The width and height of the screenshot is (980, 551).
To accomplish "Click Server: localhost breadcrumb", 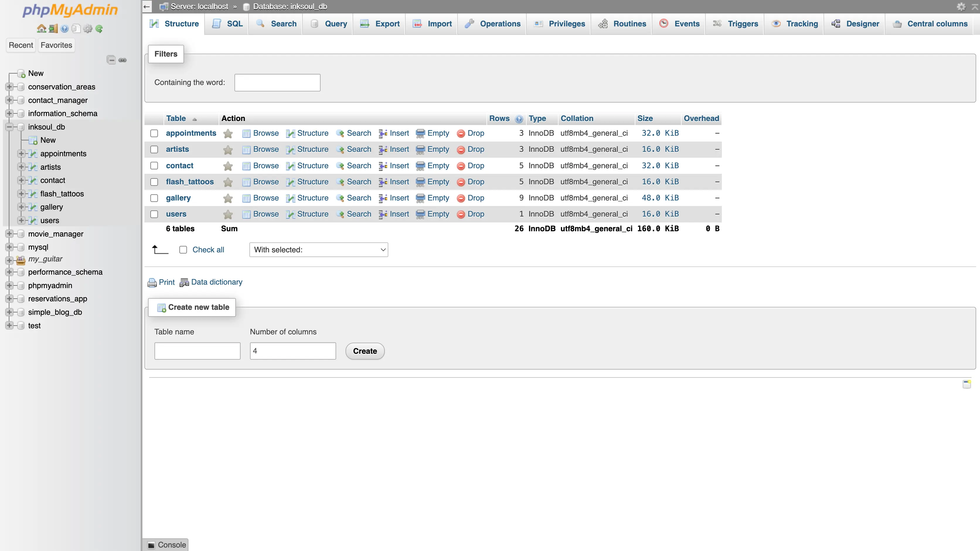I will point(199,6).
